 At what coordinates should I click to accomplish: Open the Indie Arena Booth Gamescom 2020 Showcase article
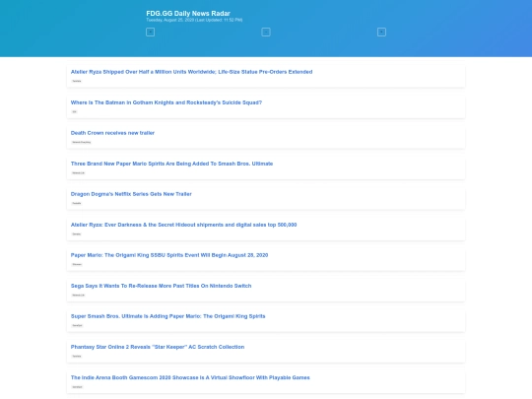pos(190,377)
